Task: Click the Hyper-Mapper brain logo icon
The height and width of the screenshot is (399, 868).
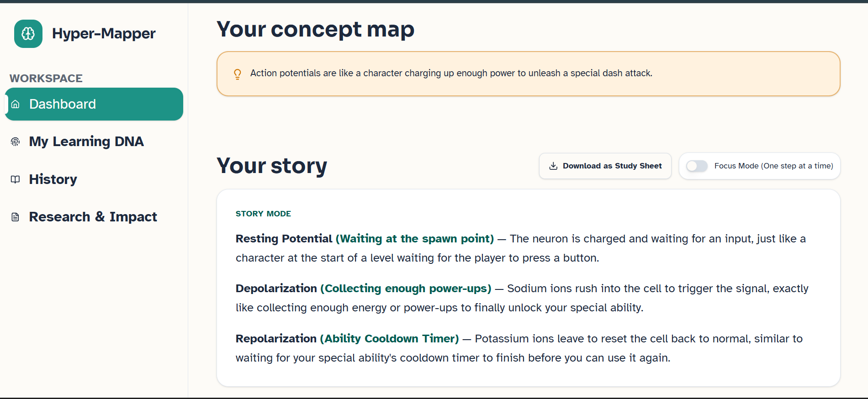Action: pos(28,34)
